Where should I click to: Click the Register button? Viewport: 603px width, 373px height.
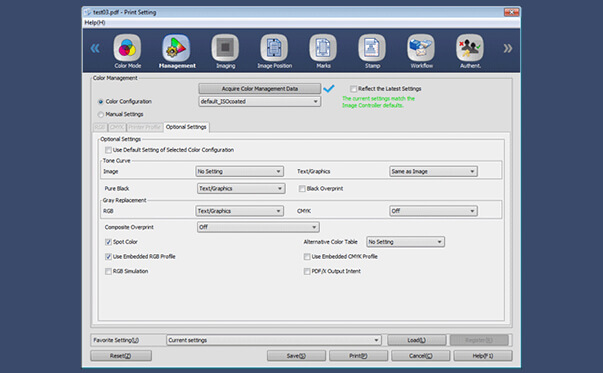(479, 340)
